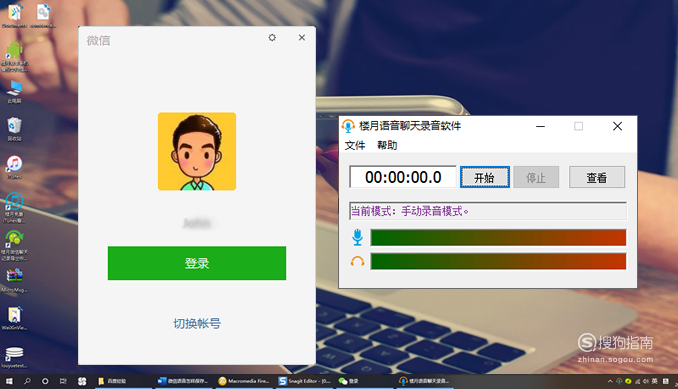The image size is (678, 389).
Task: Open the 回收站 Recycle Bin desktop icon
Action: [14, 129]
